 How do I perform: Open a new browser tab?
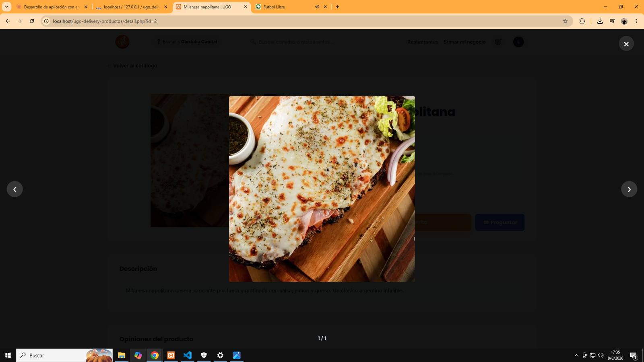(x=337, y=7)
